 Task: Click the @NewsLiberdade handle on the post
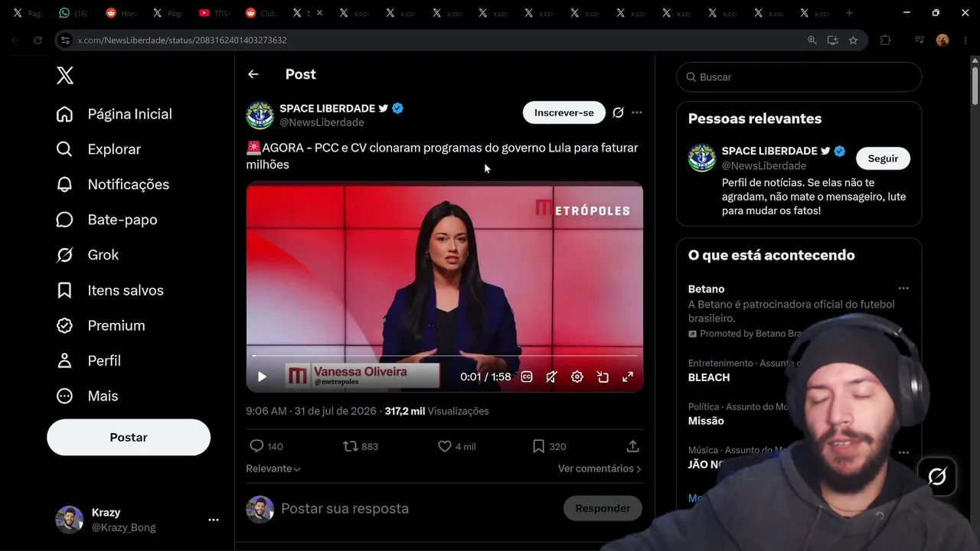click(x=322, y=122)
